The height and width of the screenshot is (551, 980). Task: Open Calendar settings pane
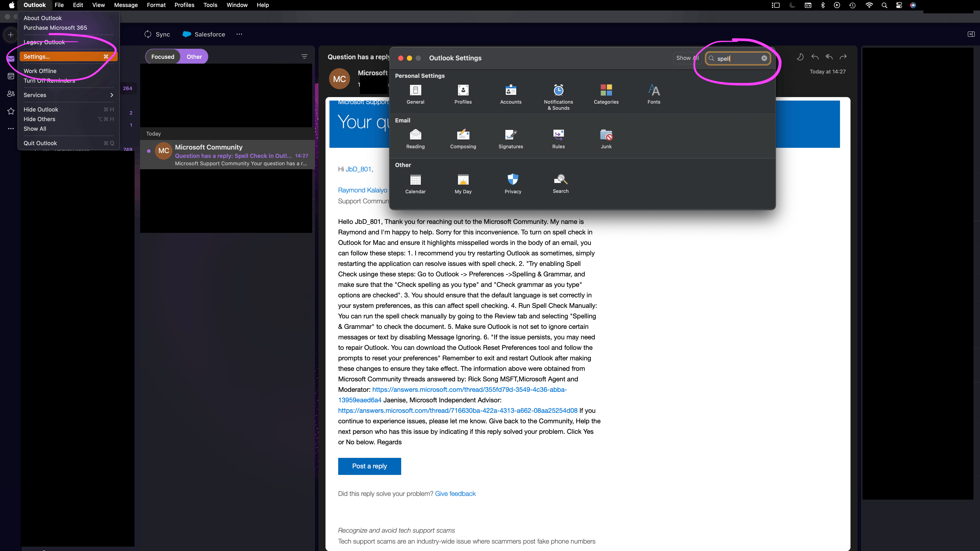[x=415, y=184]
